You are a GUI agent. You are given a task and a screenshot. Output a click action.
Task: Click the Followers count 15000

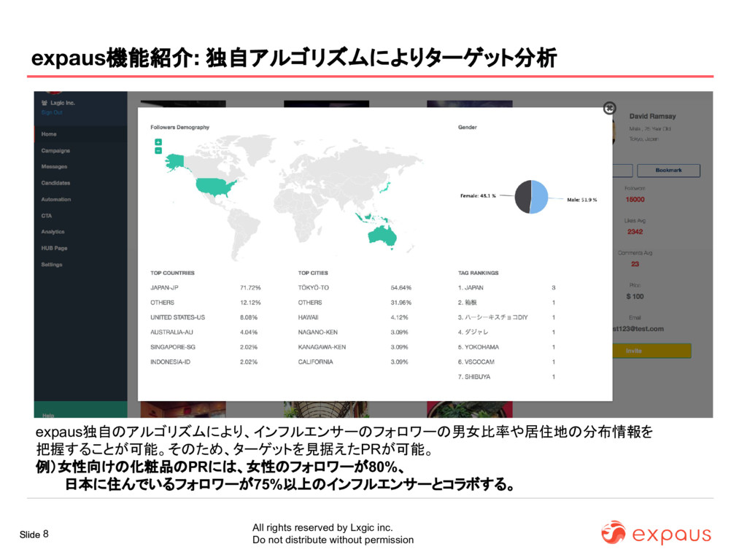coord(635,200)
